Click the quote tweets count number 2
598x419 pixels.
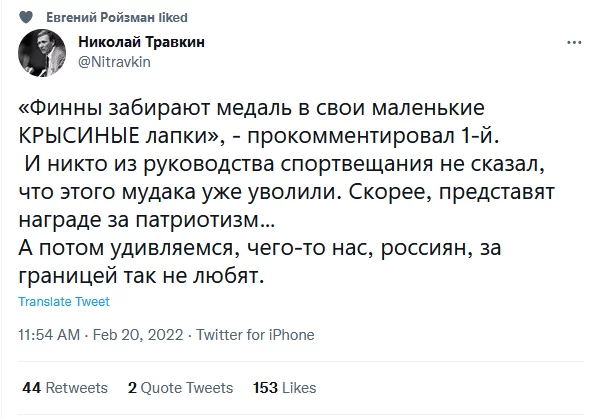click(x=132, y=388)
